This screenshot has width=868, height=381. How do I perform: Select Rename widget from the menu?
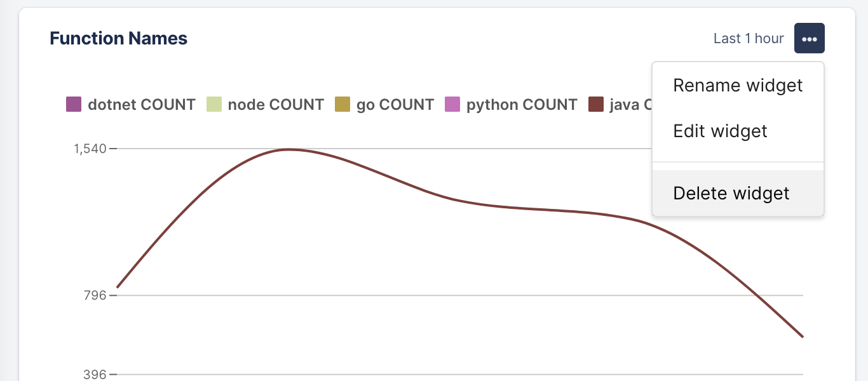pos(738,85)
